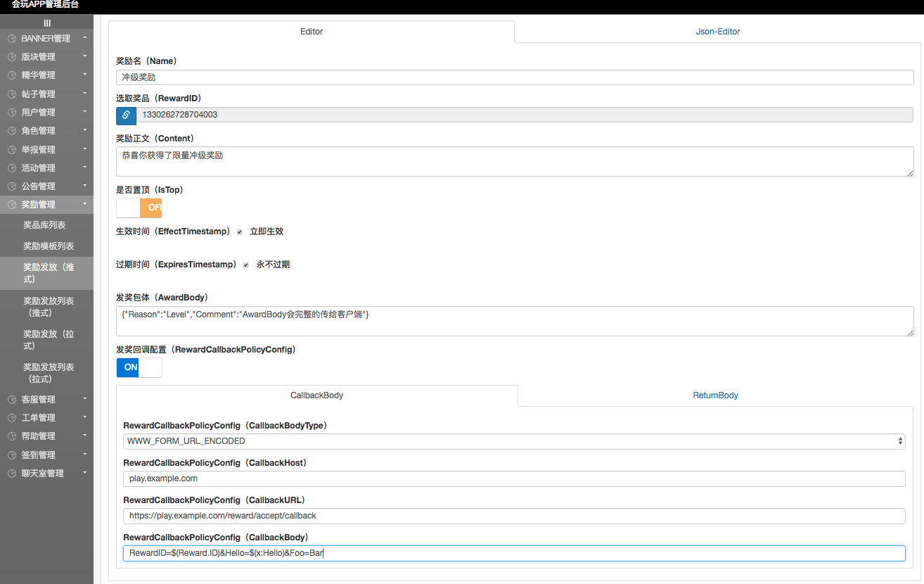Viewport: 924px width, 584px height.
Task: Collapse the 奖励管理 sidebar menu
Action: click(46, 204)
